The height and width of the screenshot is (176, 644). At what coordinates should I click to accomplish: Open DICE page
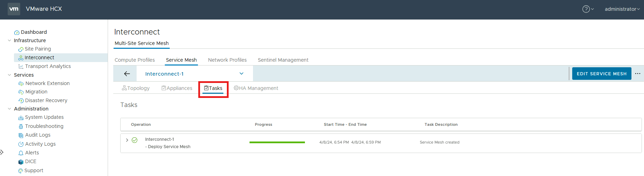coord(31,161)
